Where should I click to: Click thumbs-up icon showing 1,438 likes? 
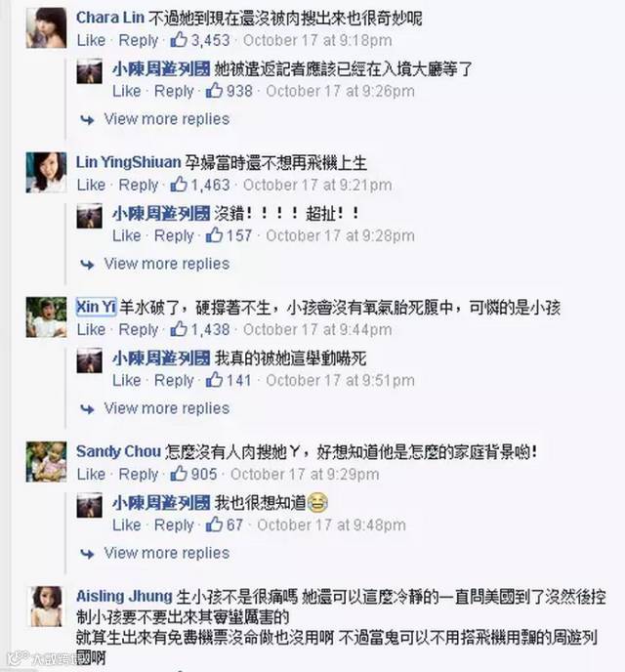(x=179, y=329)
